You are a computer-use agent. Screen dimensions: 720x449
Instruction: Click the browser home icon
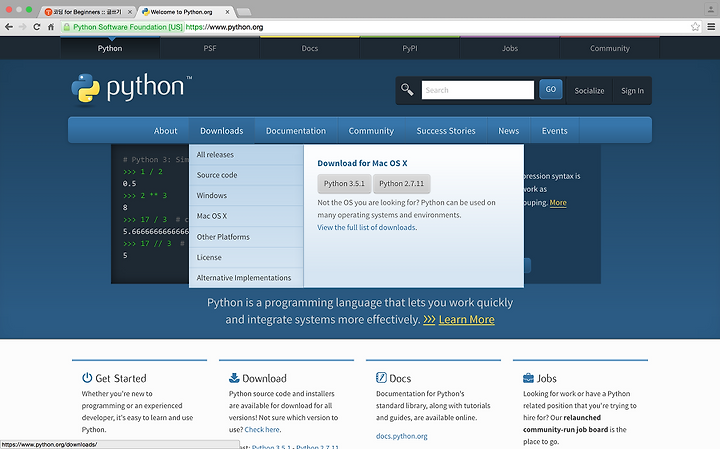[51, 27]
